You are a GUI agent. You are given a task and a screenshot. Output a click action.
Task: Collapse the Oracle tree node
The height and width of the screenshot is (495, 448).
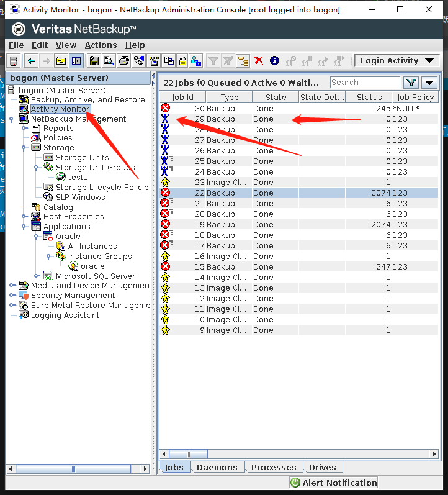pos(36,236)
